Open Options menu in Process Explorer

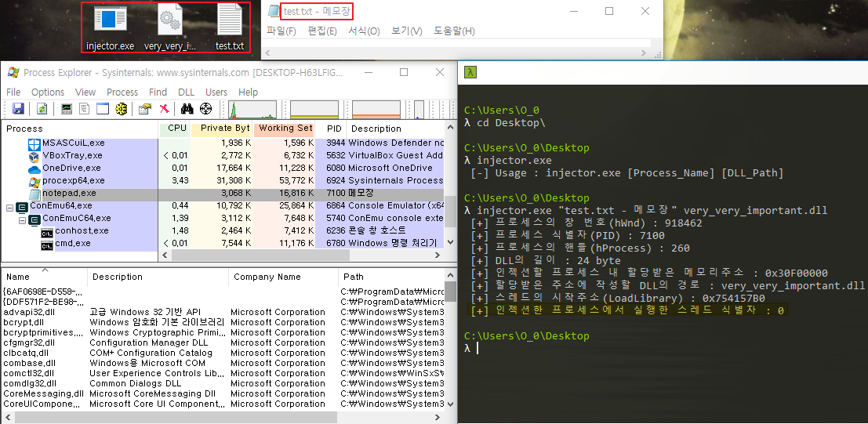[48, 92]
